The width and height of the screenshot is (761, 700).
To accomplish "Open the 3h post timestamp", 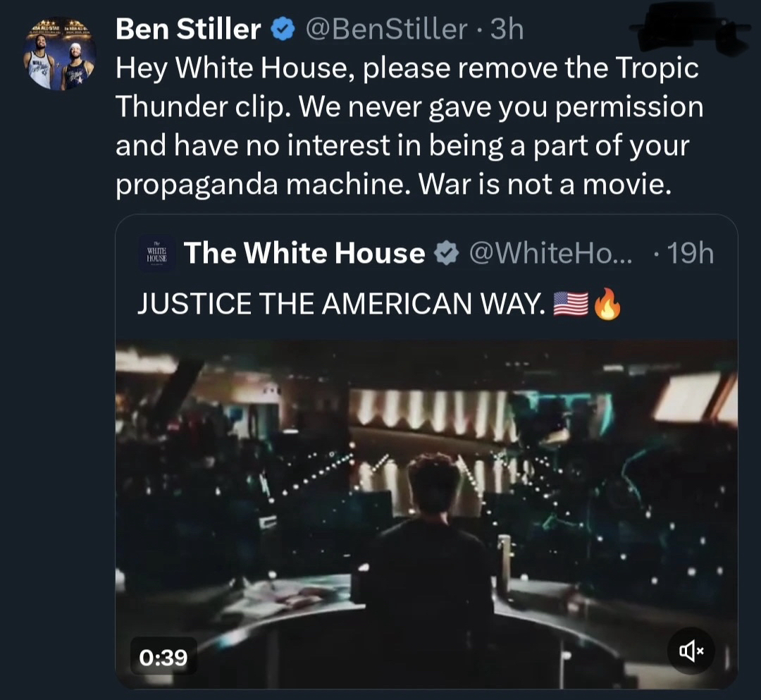I will pos(506,29).
